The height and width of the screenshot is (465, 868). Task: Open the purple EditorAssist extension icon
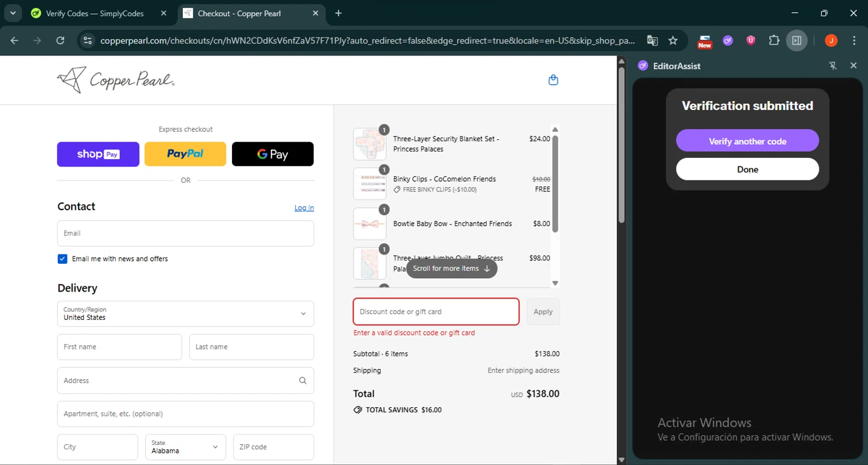pyautogui.click(x=728, y=40)
